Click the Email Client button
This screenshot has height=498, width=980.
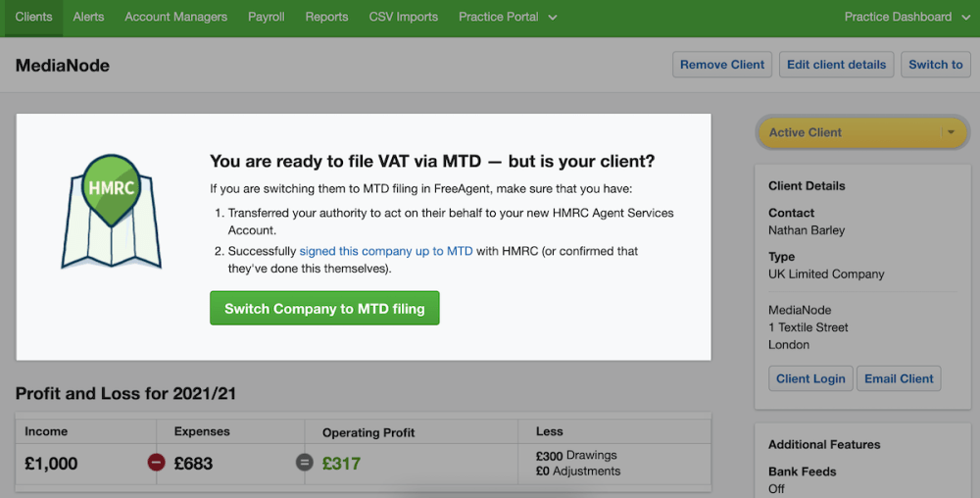[899, 378]
